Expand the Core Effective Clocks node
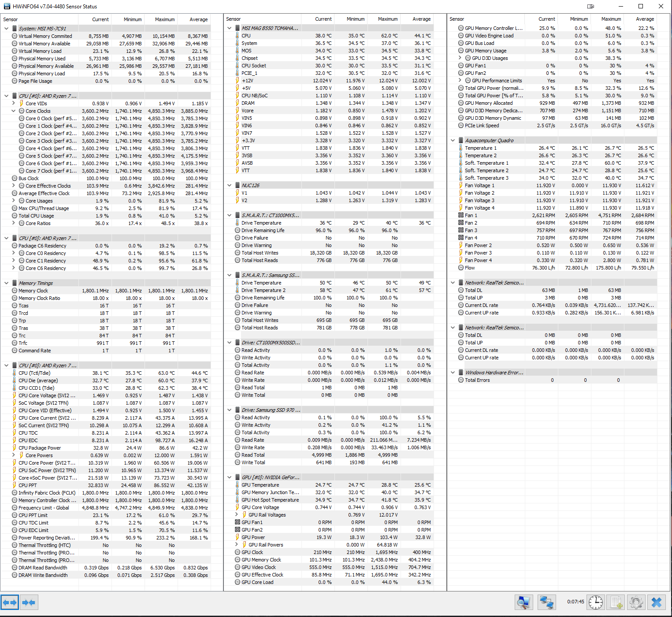This screenshot has height=617, width=672. tap(13, 186)
